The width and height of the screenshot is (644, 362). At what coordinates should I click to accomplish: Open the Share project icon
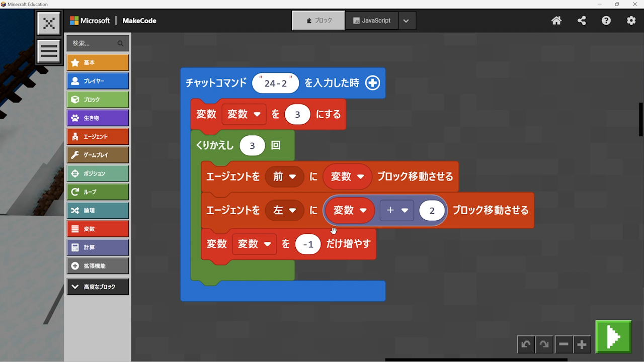(582, 21)
